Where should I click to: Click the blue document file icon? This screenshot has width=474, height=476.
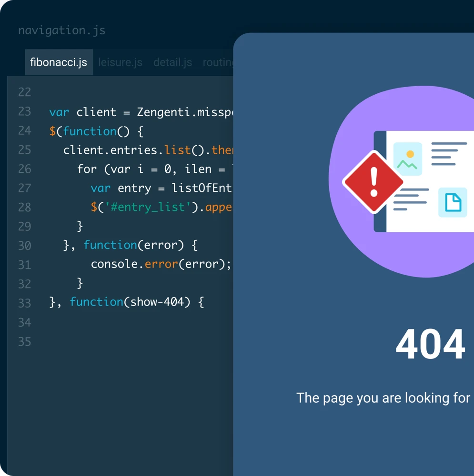pos(452,202)
